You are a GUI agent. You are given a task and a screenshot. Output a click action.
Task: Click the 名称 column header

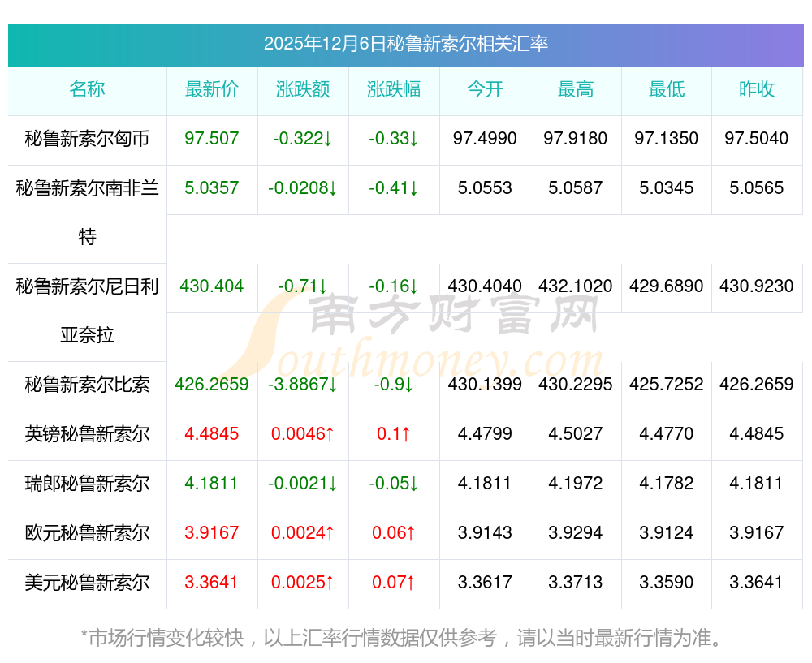pos(87,89)
